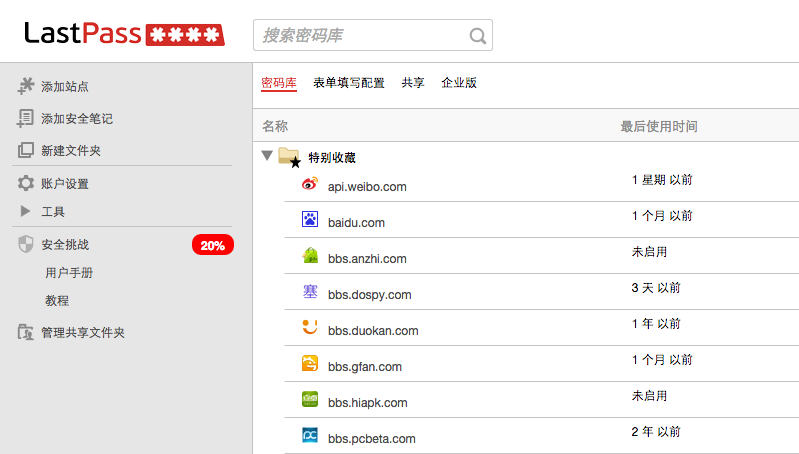Viewport: 799px width, 454px height.
Task: Open 账户设置 in the sidebar
Action: (x=65, y=184)
